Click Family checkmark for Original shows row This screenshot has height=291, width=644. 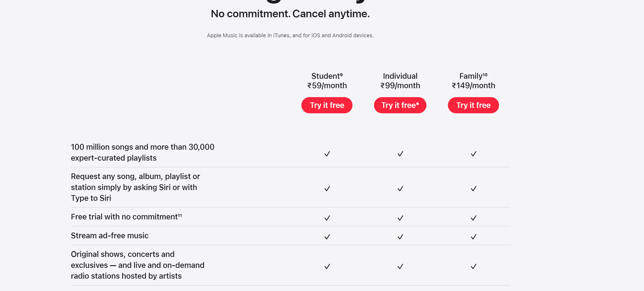473,267
